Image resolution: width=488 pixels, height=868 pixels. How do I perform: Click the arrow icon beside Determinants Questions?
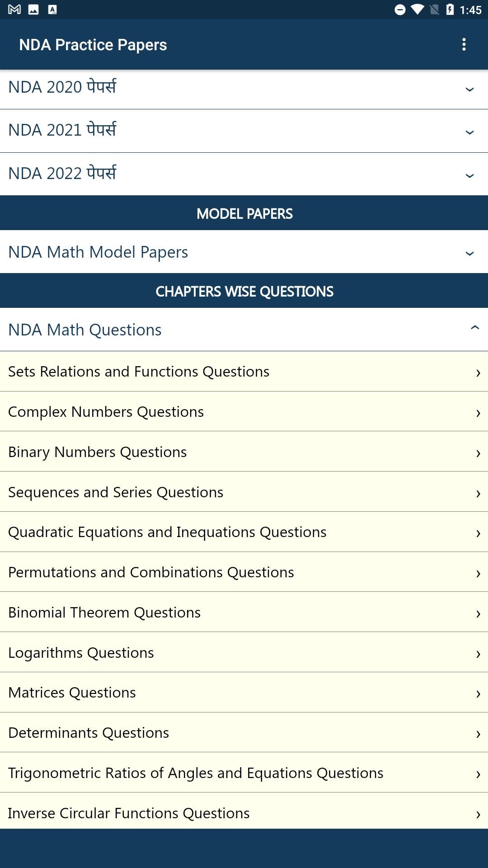pos(478,734)
